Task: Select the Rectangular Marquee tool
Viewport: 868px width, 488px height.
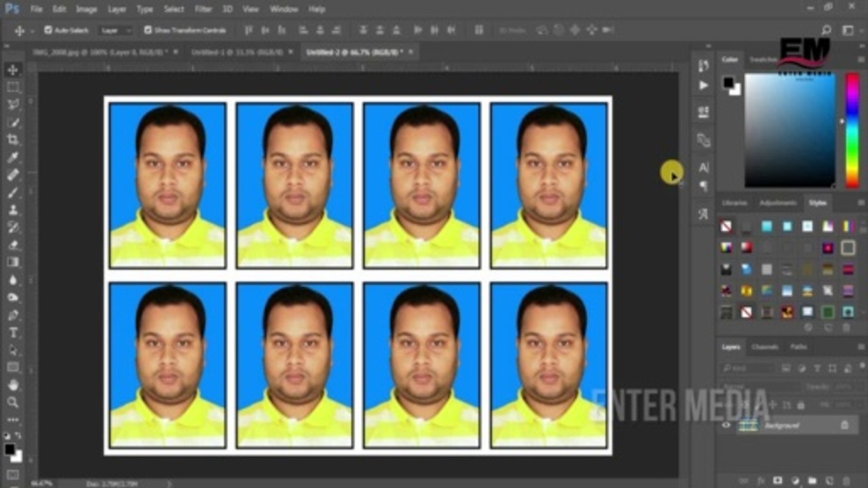Action: pos(13,87)
